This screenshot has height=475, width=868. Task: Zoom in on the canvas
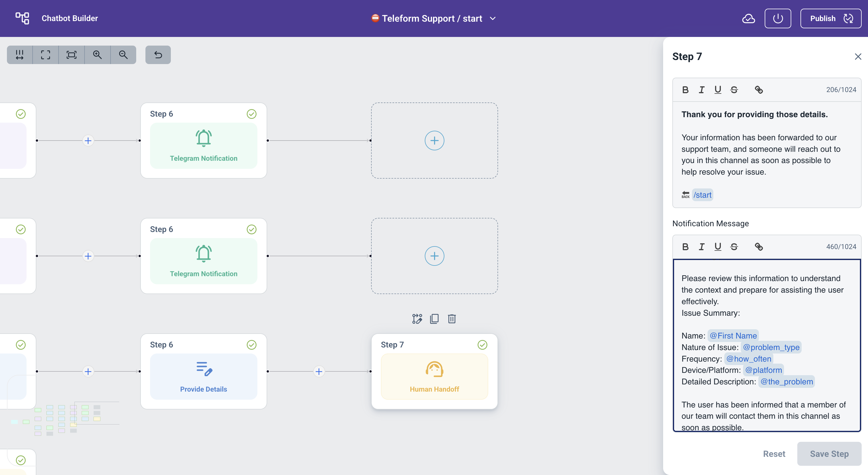pos(97,55)
